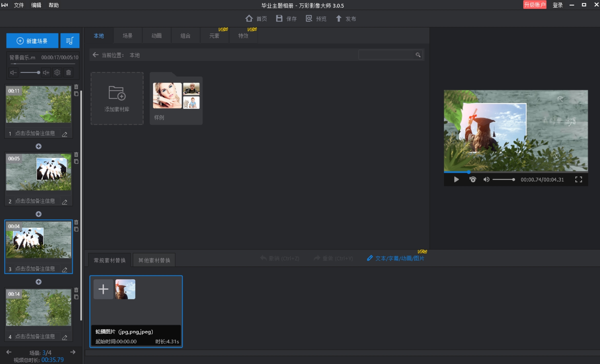This screenshot has height=364, width=600.
Task: Open the background music list icon
Action: pyautogui.click(x=70, y=41)
